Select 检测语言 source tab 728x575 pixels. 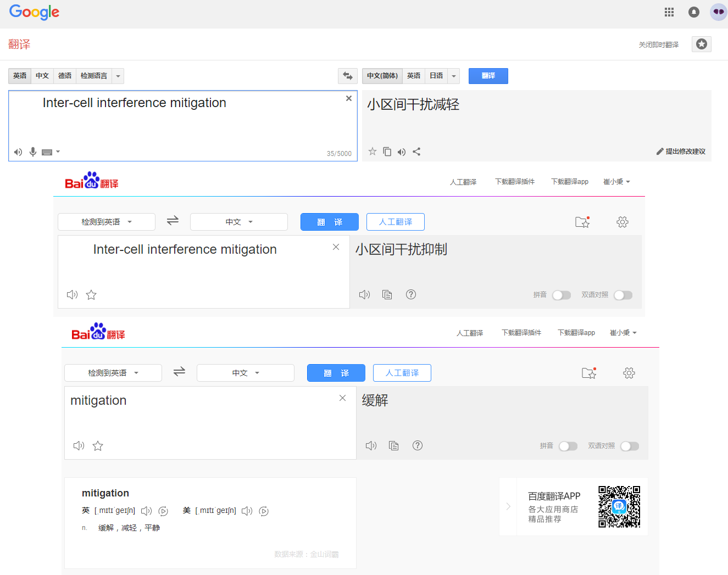[x=94, y=76]
